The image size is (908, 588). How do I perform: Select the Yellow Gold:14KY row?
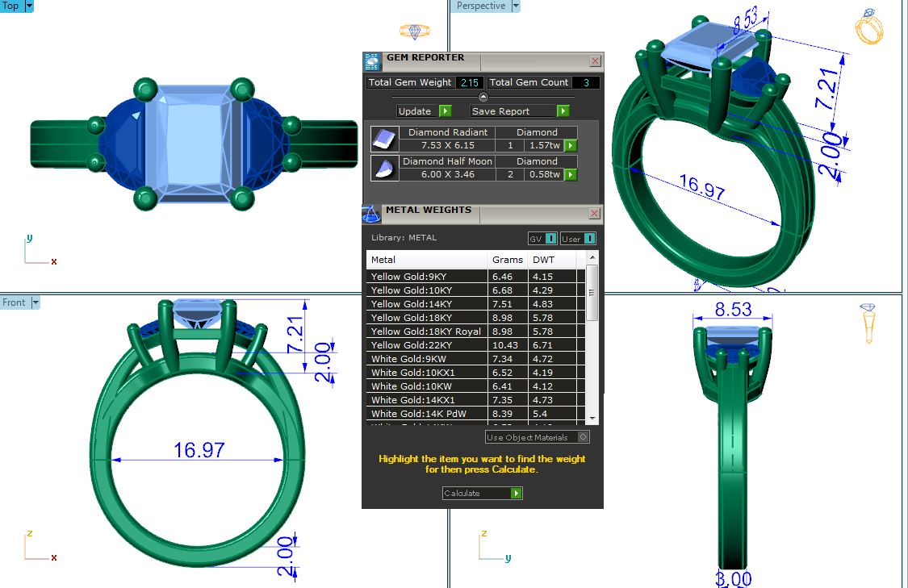pyautogui.click(x=428, y=304)
